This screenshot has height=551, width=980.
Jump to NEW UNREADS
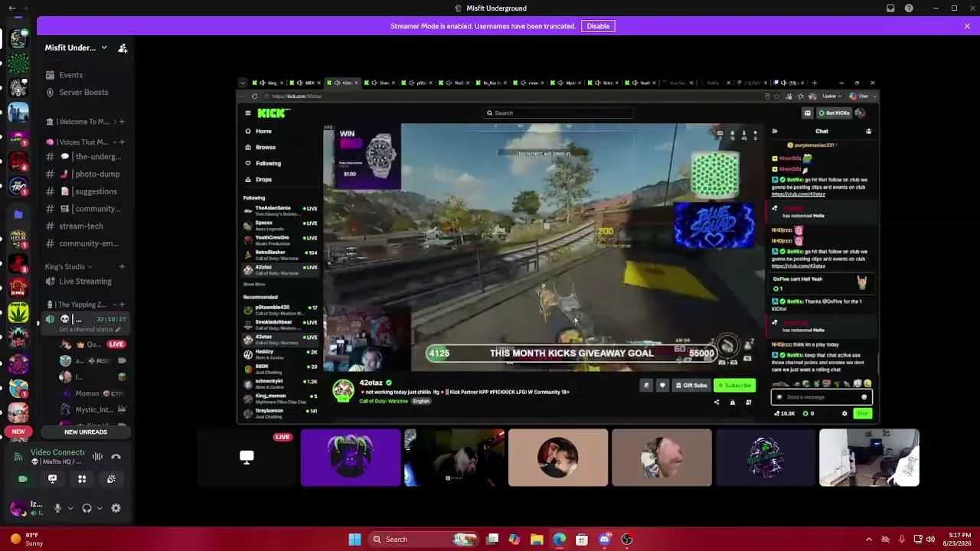(x=86, y=432)
